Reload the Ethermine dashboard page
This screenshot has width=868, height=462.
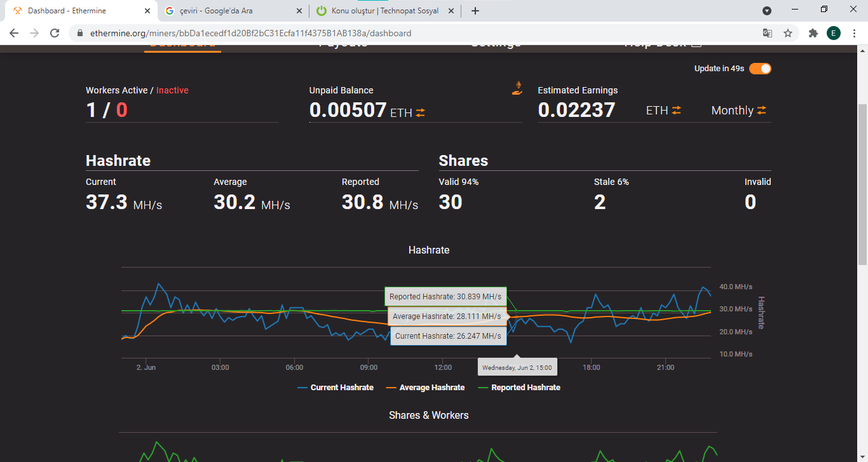pos(55,33)
